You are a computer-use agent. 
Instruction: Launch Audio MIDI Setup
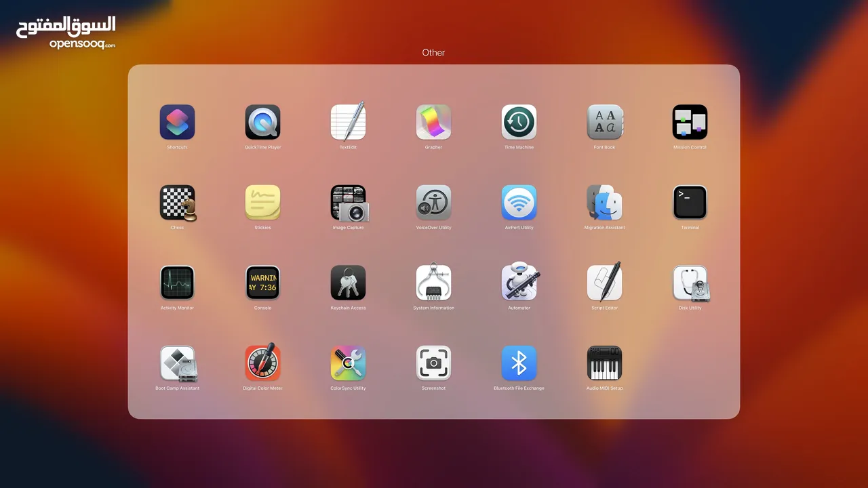click(604, 363)
